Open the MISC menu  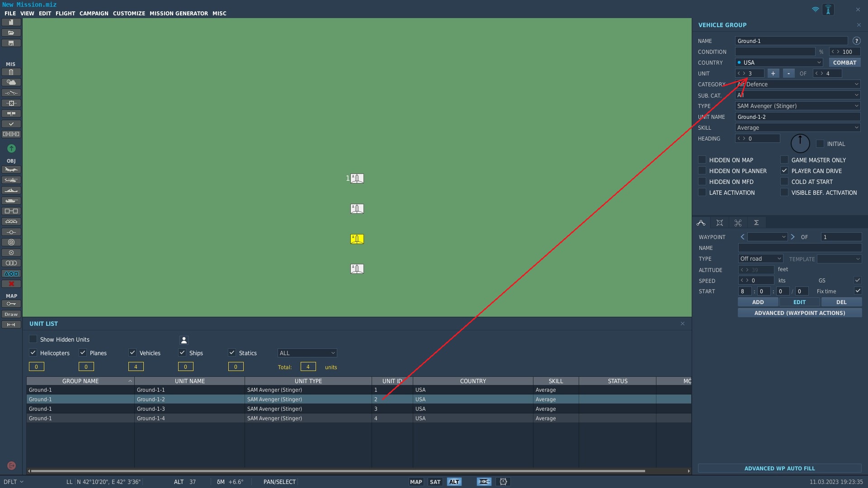[x=219, y=14]
